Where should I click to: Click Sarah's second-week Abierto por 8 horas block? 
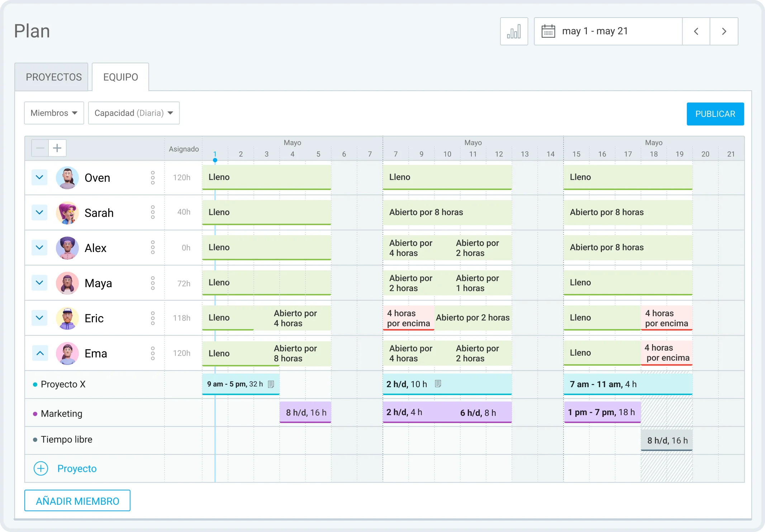click(447, 212)
